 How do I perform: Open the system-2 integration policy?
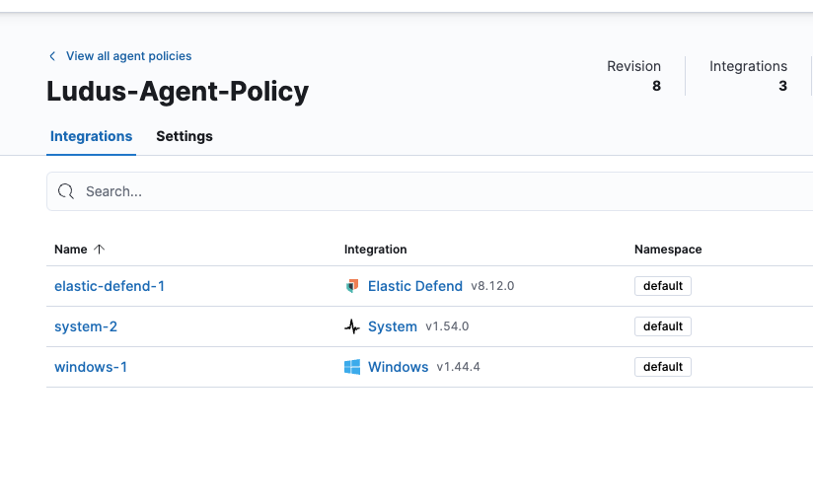point(86,326)
